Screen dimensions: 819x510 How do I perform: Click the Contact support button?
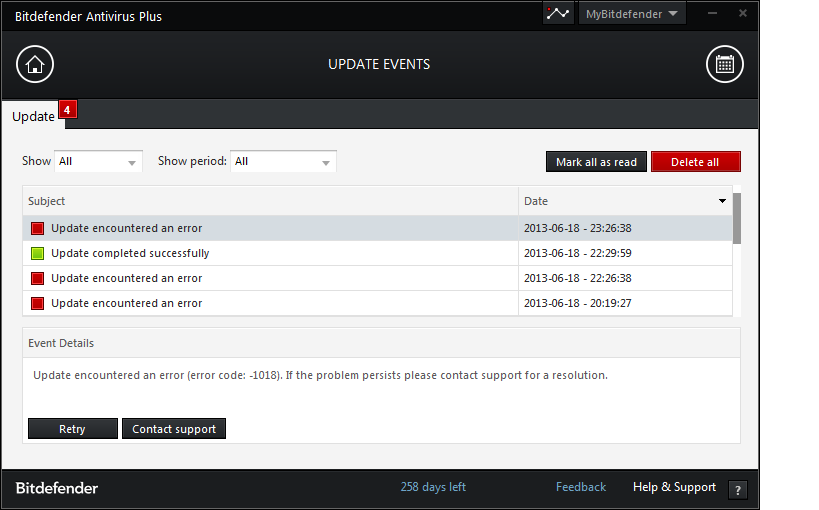174,429
